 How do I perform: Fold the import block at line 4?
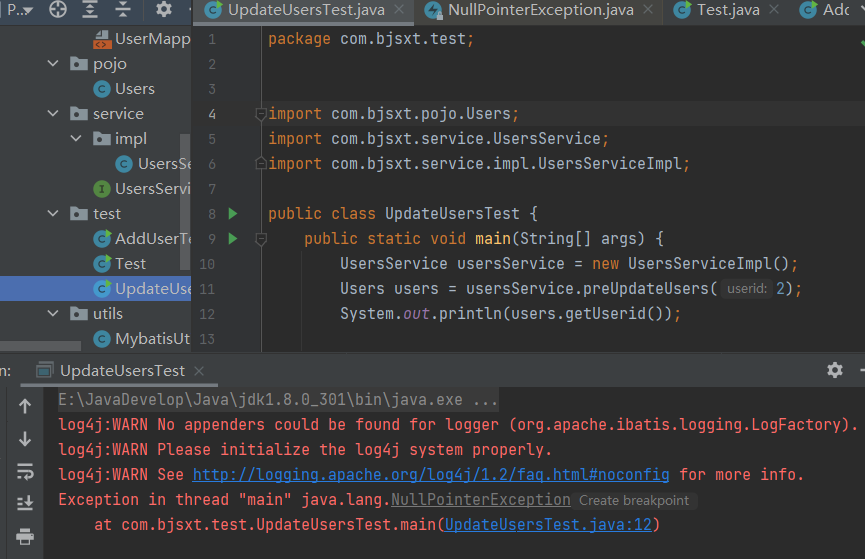pos(261,114)
